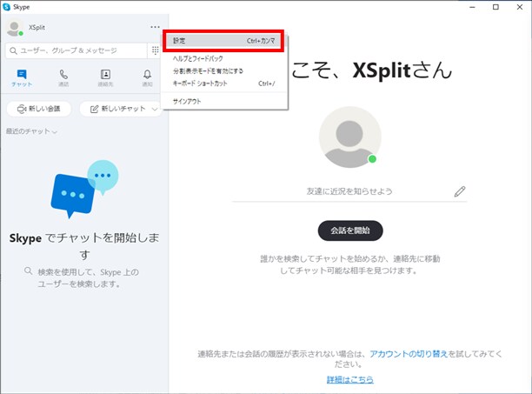Click the three-dot more menu icon

[x=155, y=28]
